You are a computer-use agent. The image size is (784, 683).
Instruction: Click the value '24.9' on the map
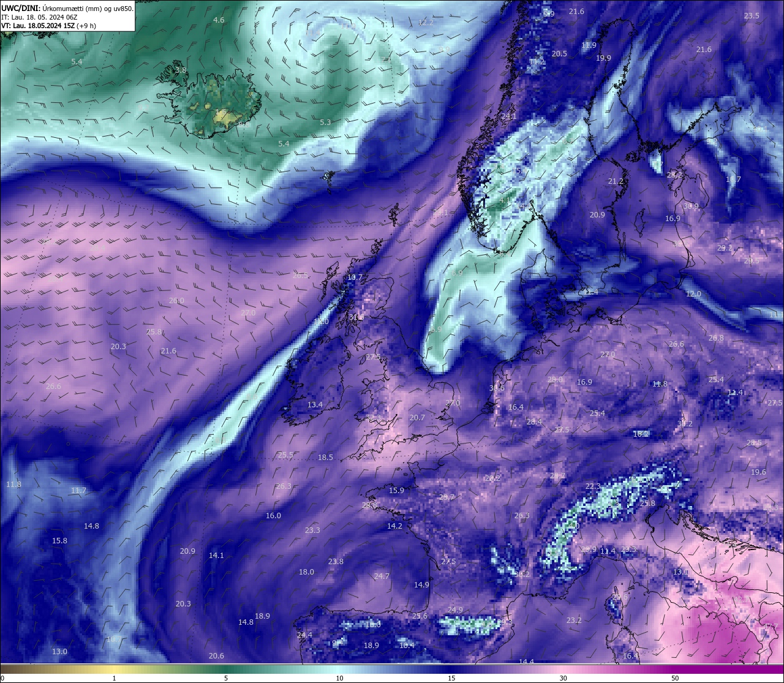coord(455,610)
